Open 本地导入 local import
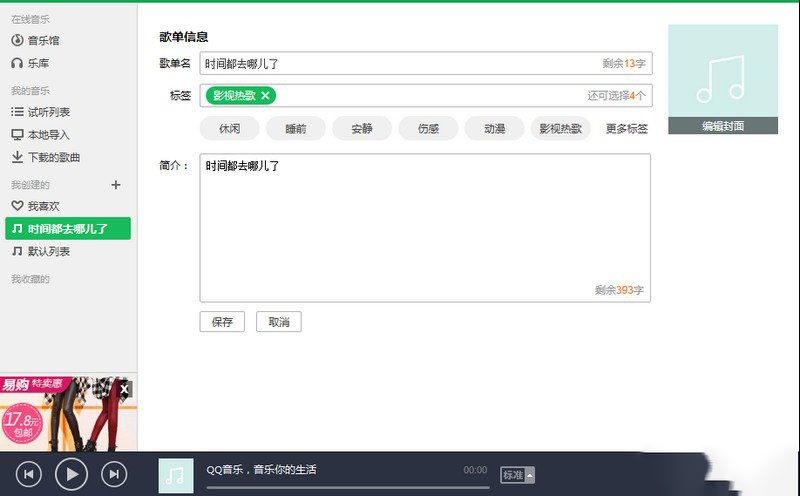This screenshot has width=800, height=496. (x=40, y=135)
